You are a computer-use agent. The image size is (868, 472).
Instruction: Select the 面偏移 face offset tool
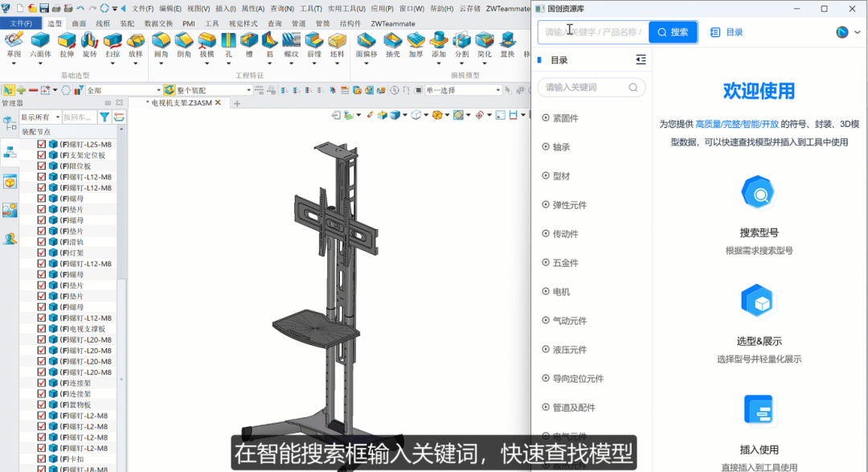pyautogui.click(x=366, y=45)
